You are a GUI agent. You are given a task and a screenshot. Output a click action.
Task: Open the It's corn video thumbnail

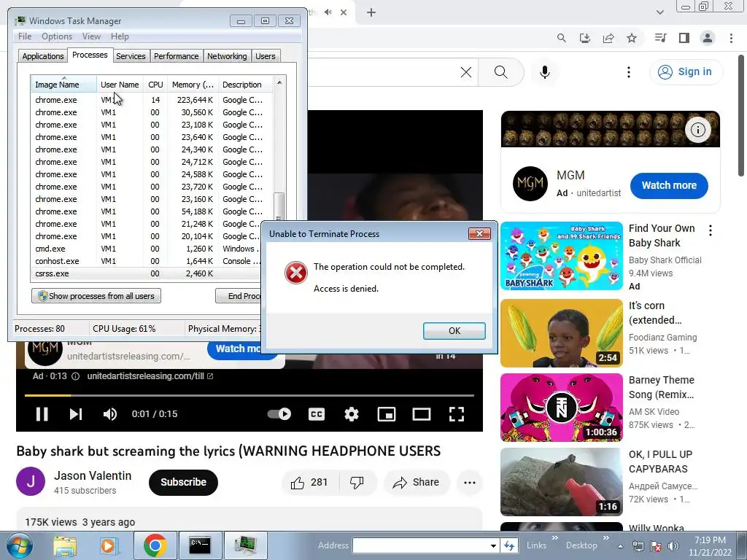(562, 332)
